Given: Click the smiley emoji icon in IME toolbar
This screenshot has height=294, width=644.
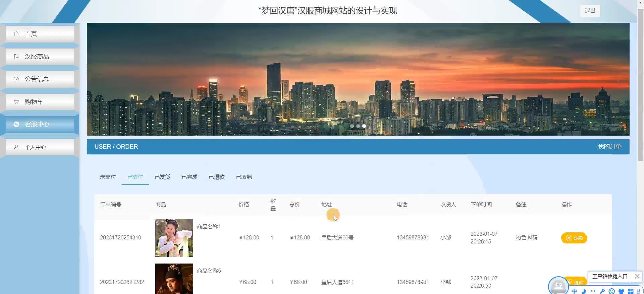Looking at the screenshot, I should 612,291.
